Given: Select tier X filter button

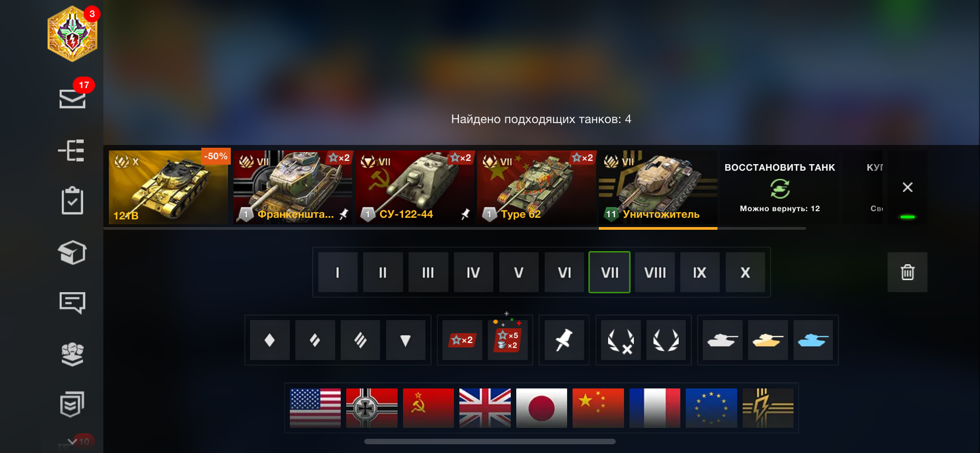Looking at the screenshot, I should (745, 272).
